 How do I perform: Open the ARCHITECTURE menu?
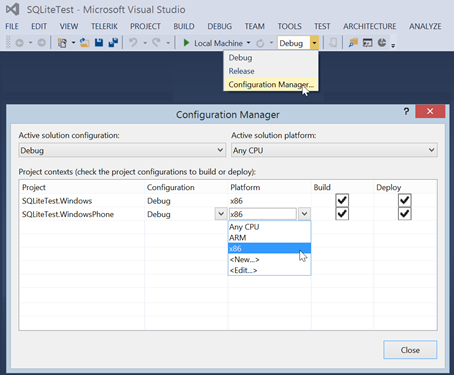point(370,26)
